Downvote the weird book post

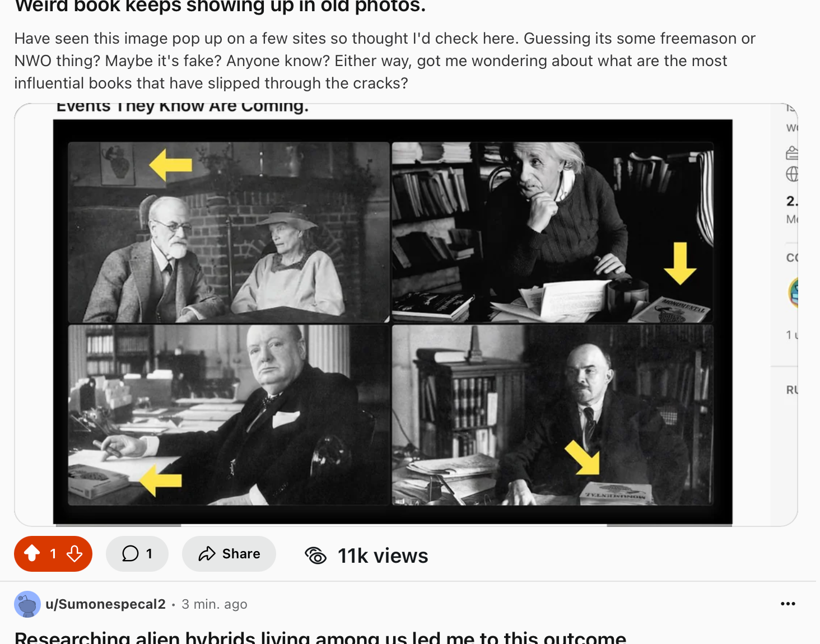point(74,554)
